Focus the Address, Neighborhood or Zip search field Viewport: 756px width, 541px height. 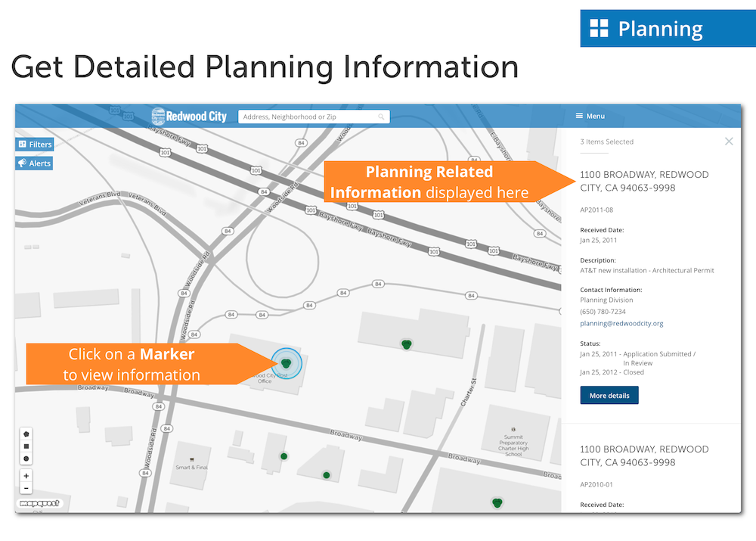[314, 117]
